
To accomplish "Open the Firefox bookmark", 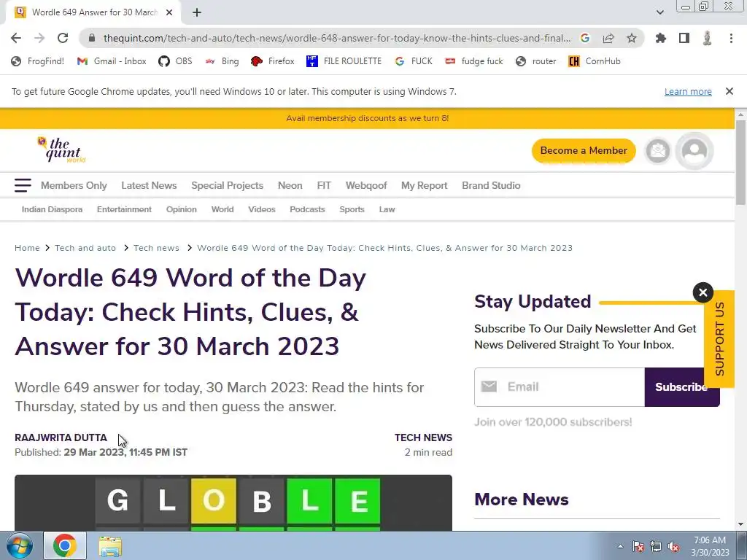I will coord(273,61).
